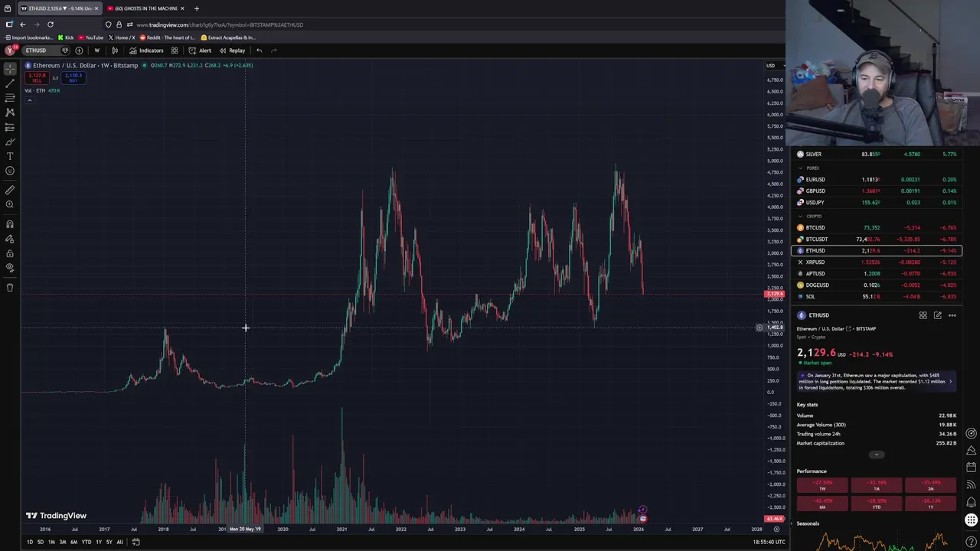The width and height of the screenshot is (980, 551).
Task: Click the blue BUY price button
Action: click(x=73, y=77)
